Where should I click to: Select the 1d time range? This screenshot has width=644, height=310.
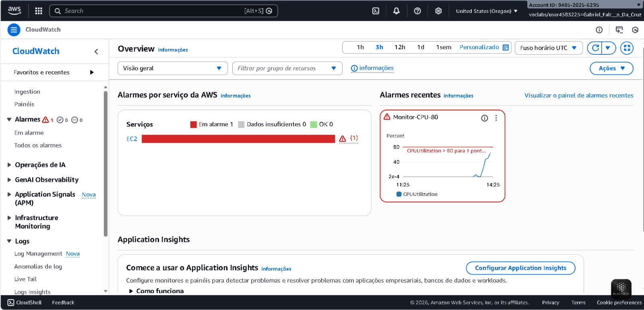click(x=421, y=47)
